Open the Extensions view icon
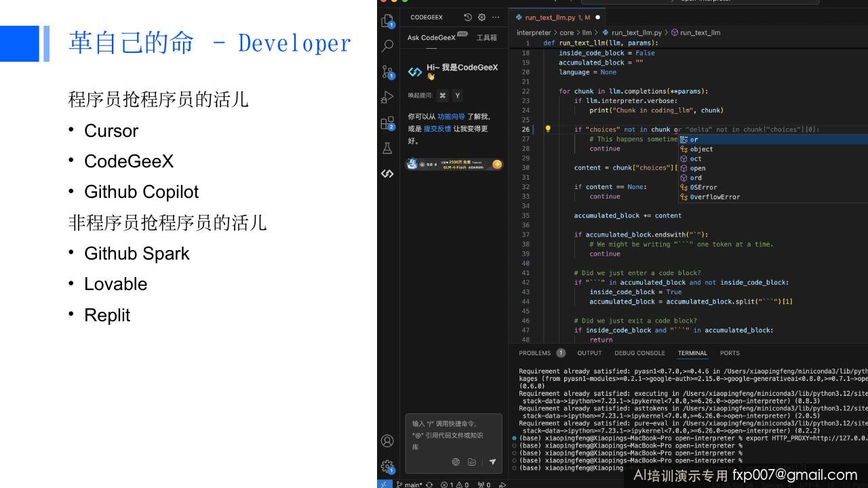868x488 pixels. [387, 123]
